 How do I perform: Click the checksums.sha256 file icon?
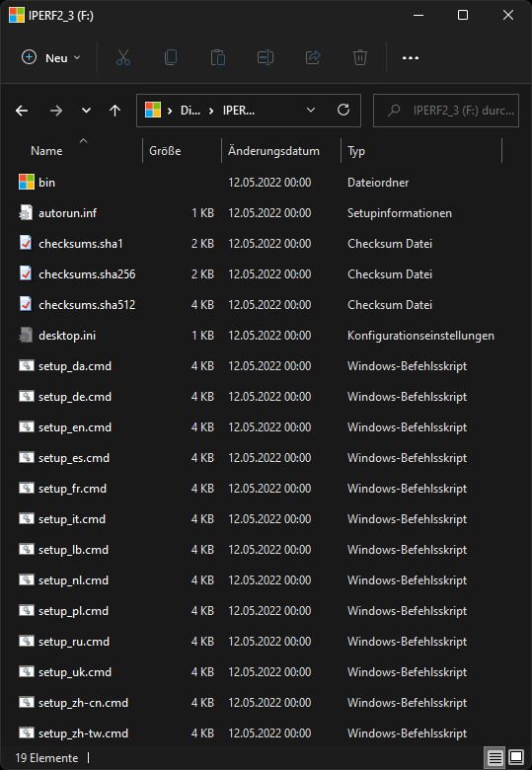pyautogui.click(x=26, y=273)
